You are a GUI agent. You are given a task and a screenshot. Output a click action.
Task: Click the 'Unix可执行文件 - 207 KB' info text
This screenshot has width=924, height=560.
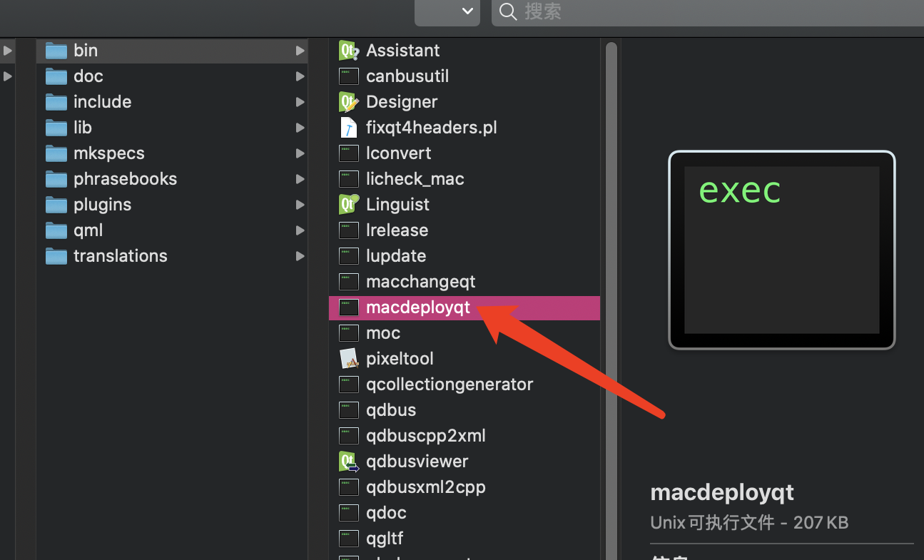(x=749, y=523)
